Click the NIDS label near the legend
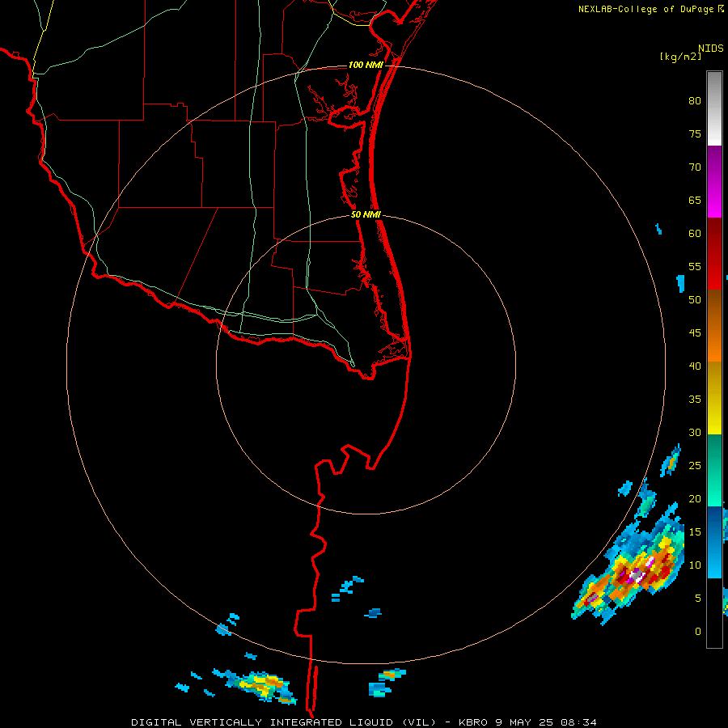The image size is (728, 728). click(711, 49)
